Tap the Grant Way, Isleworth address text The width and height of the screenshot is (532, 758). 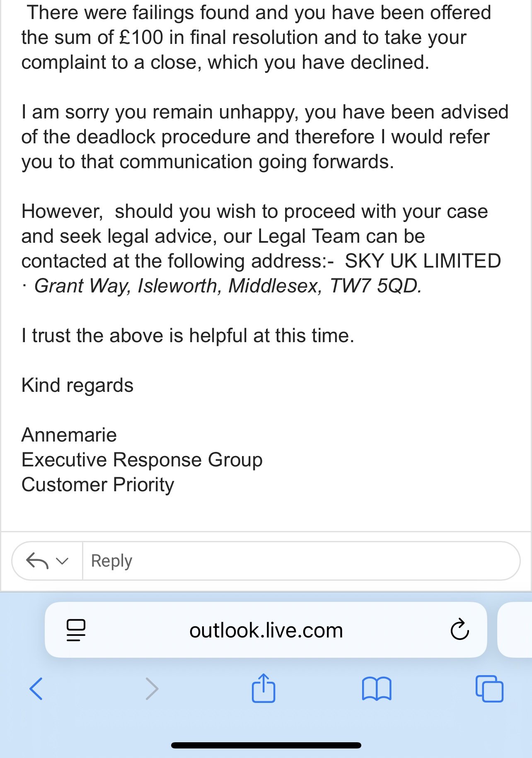click(x=228, y=286)
